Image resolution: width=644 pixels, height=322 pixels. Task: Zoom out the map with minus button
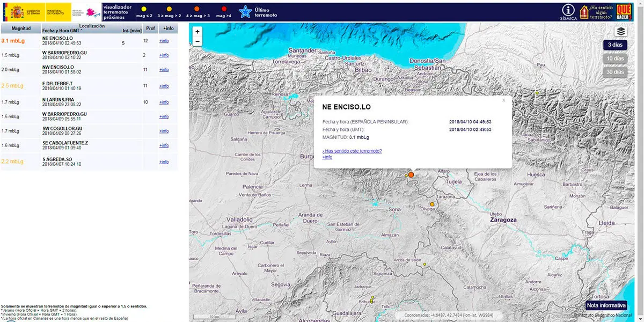(197, 41)
